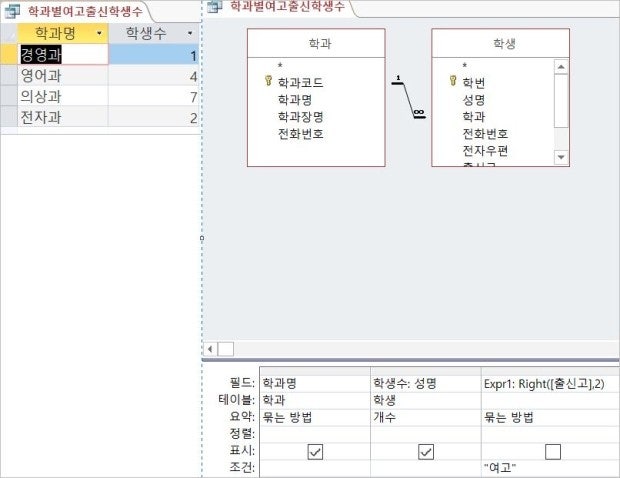Screen dimensions: 620x478
Task: Click the 학생수 column header
Action: 153,33
